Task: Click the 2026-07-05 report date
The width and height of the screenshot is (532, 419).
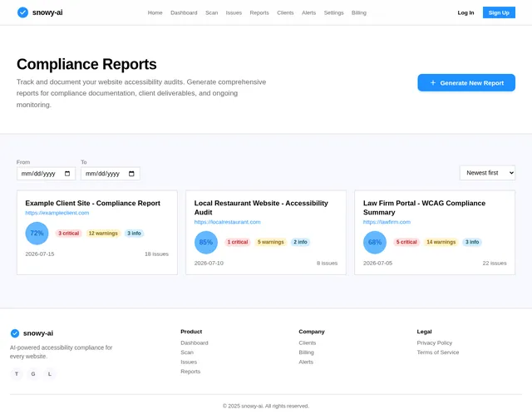Action: [x=377, y=263]
